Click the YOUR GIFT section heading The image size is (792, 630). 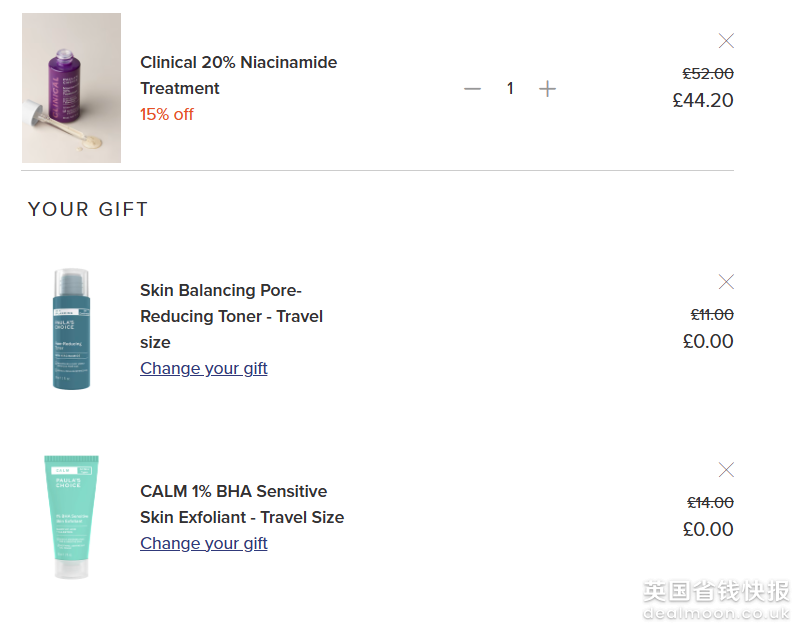click(88, 209)
